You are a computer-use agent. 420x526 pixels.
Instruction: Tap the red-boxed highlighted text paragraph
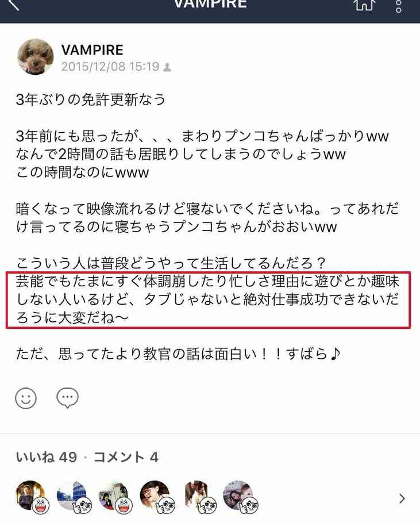click(208, 300)
